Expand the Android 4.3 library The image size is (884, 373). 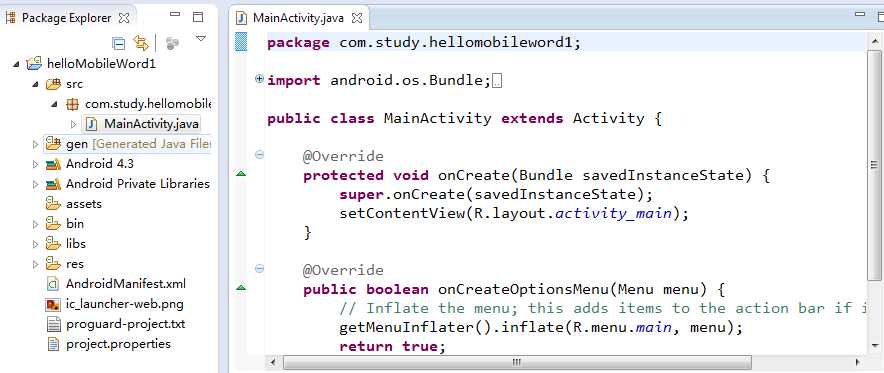(x=36, y=165)
